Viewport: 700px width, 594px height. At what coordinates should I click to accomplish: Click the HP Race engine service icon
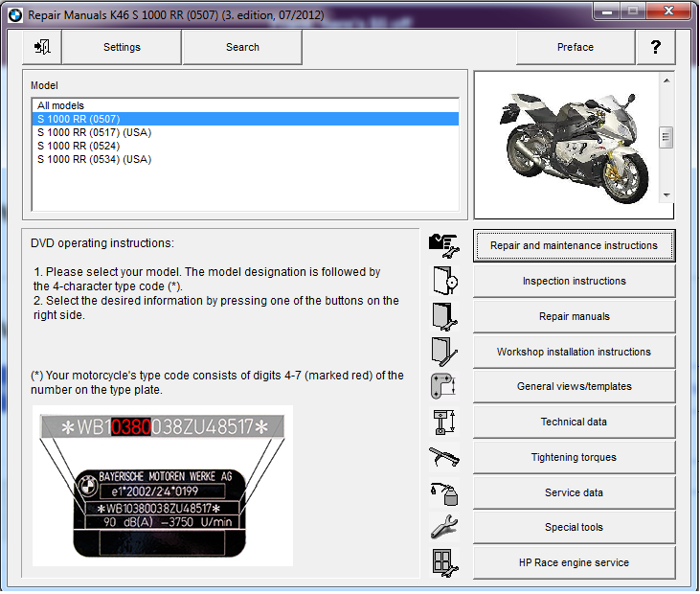[444, 562]
